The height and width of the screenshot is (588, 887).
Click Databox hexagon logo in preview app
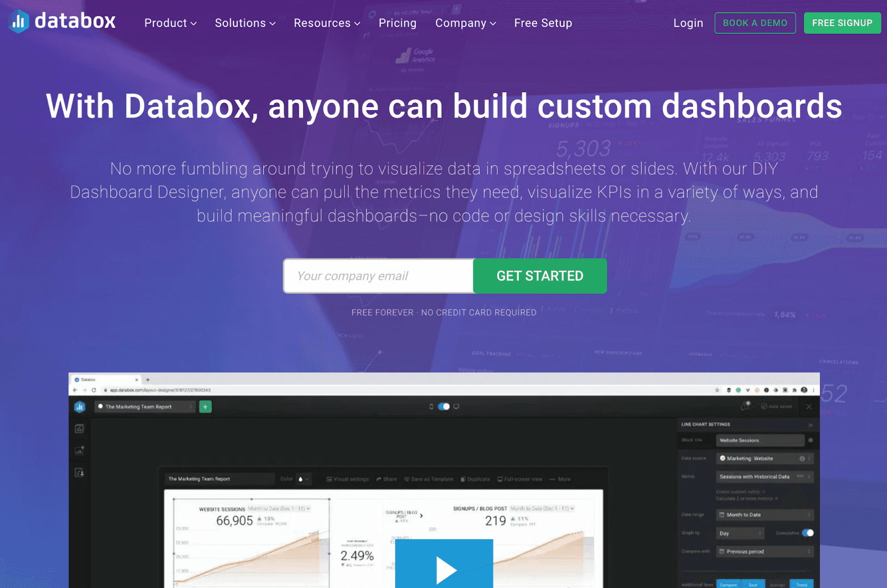tap(80, 407)
